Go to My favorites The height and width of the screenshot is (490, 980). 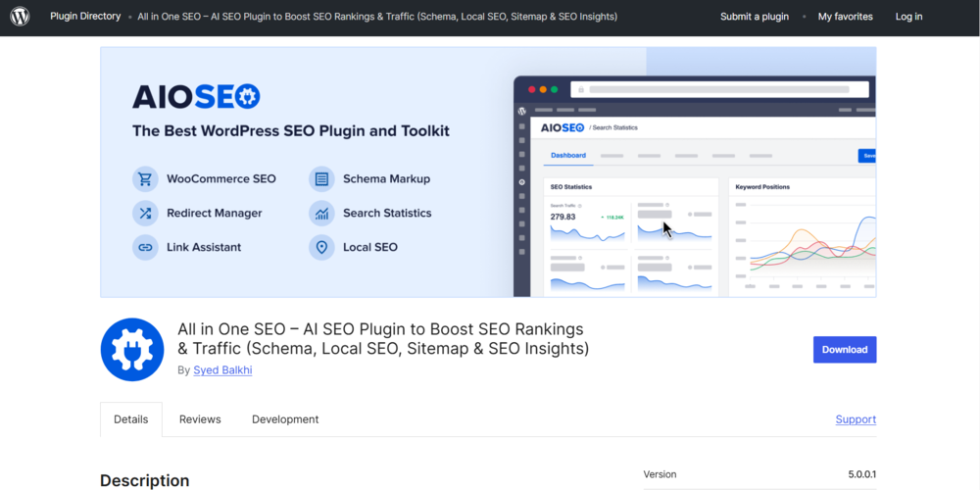click(x=845, y=17)
